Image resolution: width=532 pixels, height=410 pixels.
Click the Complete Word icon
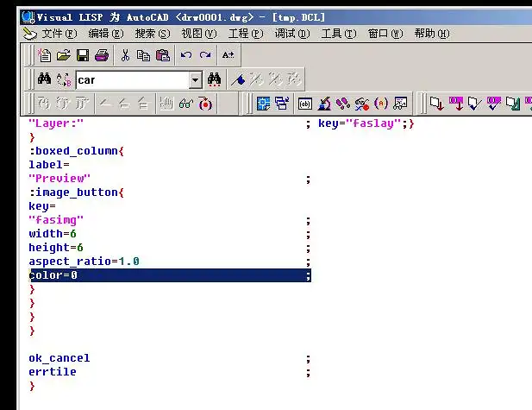pyautogui.click(x=228, y=55)
